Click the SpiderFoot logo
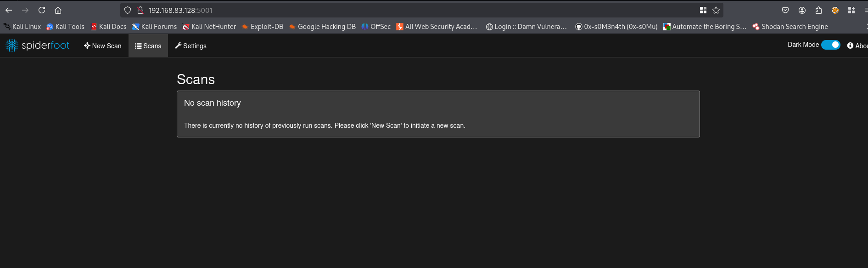Image resolution: width=868 pixels, height=268 pixels. pos(37,45)
